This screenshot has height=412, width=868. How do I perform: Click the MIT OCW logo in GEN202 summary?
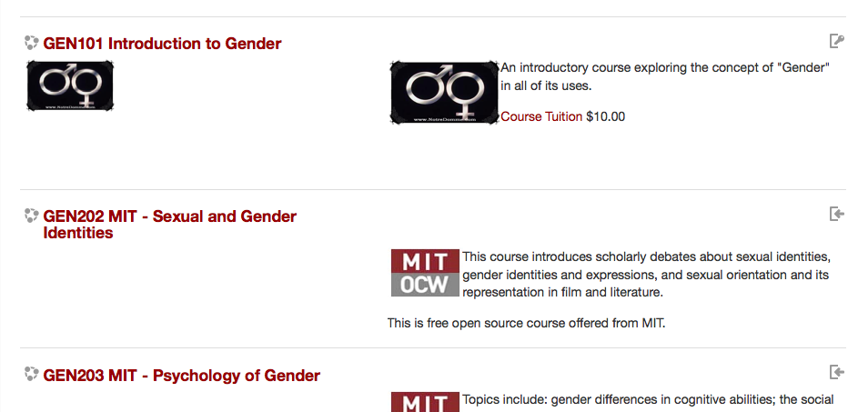pyautogui.click(x=425, y=273)
